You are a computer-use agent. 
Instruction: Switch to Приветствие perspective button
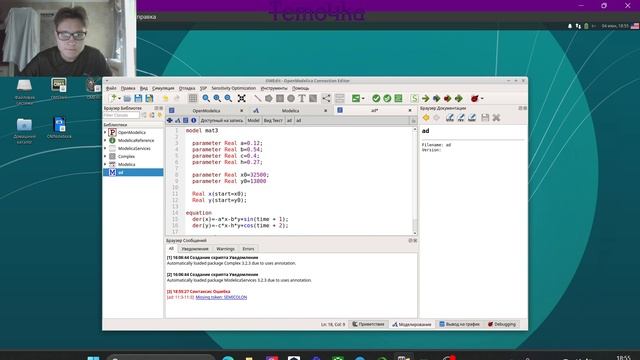click(368, 324)
